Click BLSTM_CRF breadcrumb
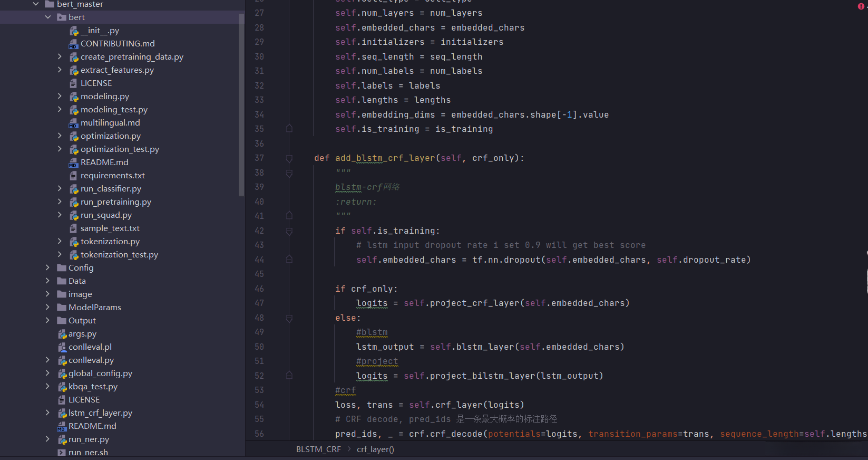Viewport: 868px width, 460px height. pos(318,449)
